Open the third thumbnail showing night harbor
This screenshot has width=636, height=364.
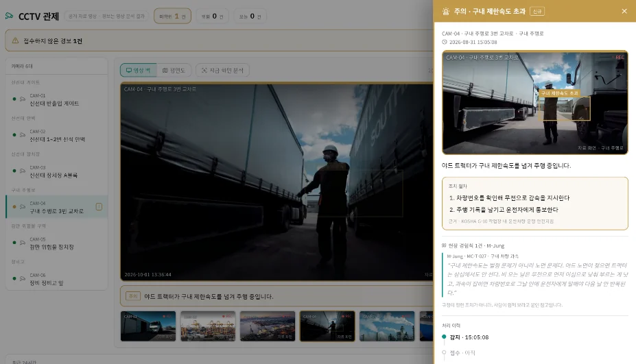[x=268, y=326]
